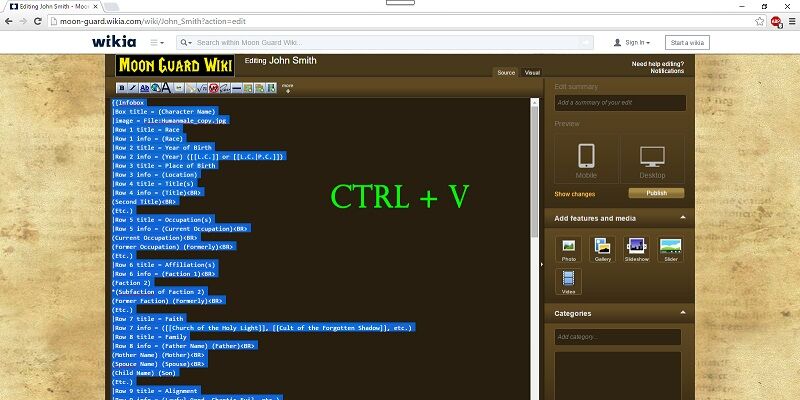
Task: Click the 'Row 5 title = Occupation(s)' line
Action: coord(163,219)
